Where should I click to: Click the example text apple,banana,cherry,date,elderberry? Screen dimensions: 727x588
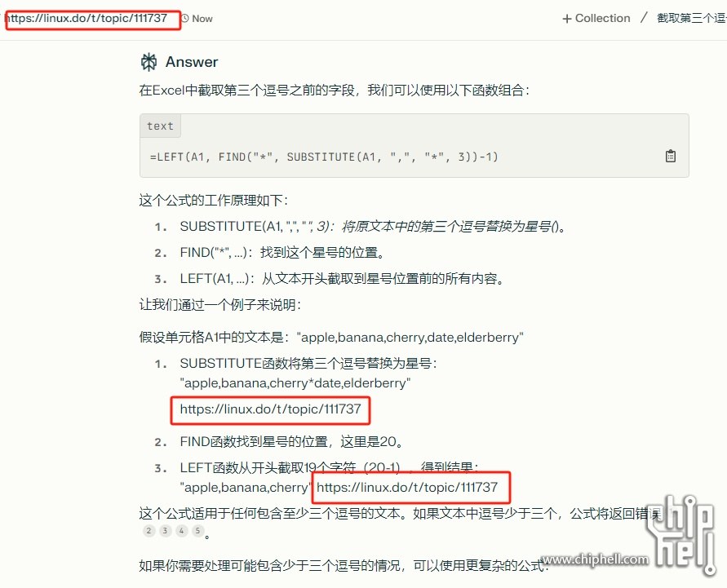click(x=410, y=338)
